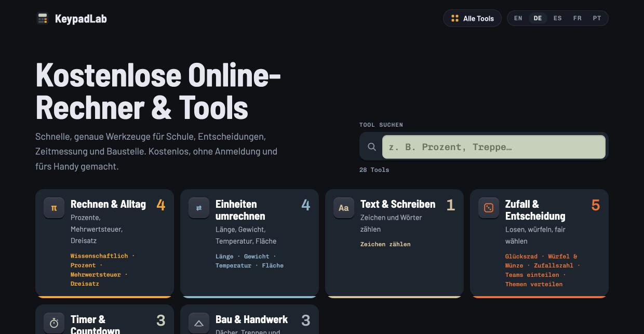Image resolution: width=644 pixels, height=334 pixels.
Task: Open the Wissenschaftlich calculator link
Action: coord(99,256)
